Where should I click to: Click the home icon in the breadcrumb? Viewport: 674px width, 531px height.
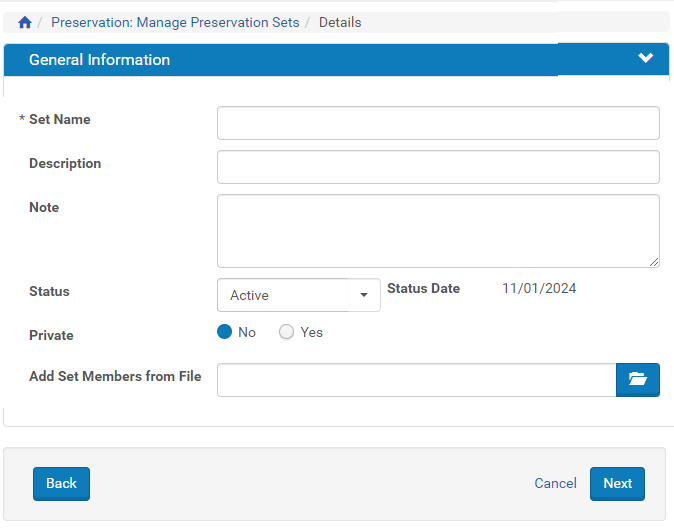(x=25, y=22)
